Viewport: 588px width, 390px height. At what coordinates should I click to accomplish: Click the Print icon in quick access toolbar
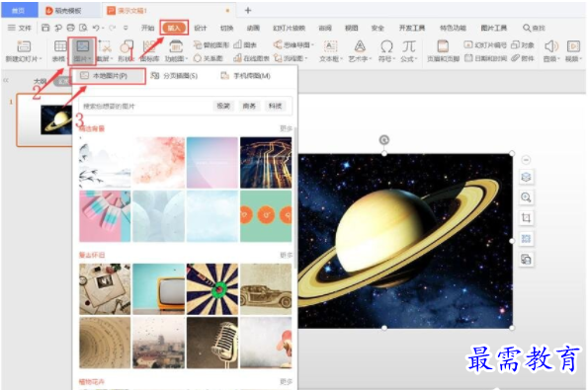(x=70, y=28)
